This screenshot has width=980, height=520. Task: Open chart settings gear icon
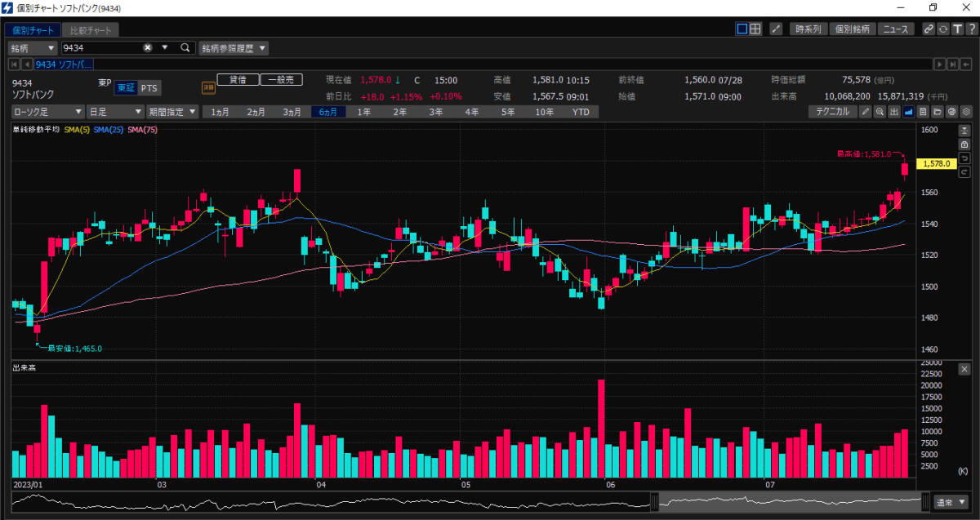[x=965, y=112]
